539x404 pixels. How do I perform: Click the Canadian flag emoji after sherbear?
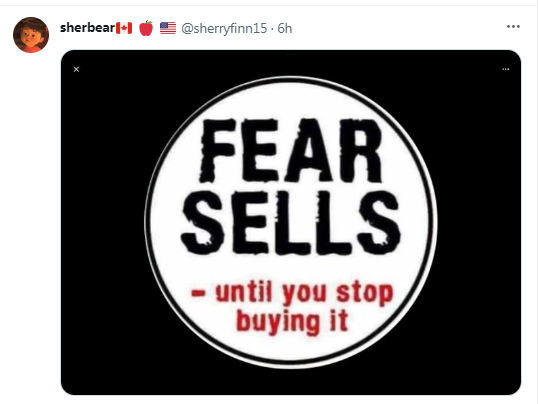pos(124,28)
